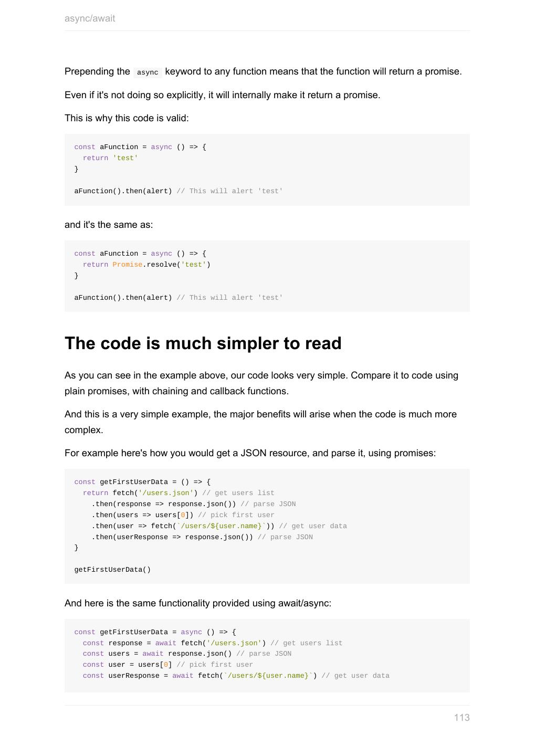
Task: Click "return 'test'" in the first code block
Action: [110, 158]
